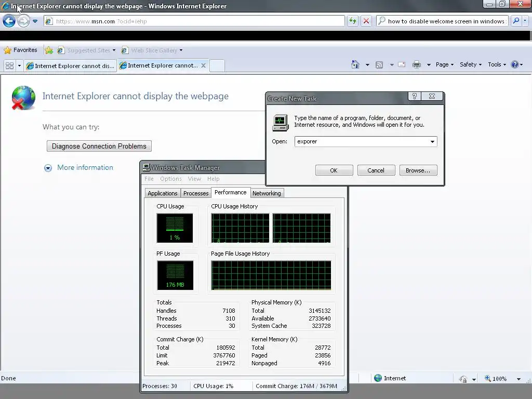The image size is (532, 399).
Task: Open search provider dropdown arrow
Action: click(x=525, y=21)
